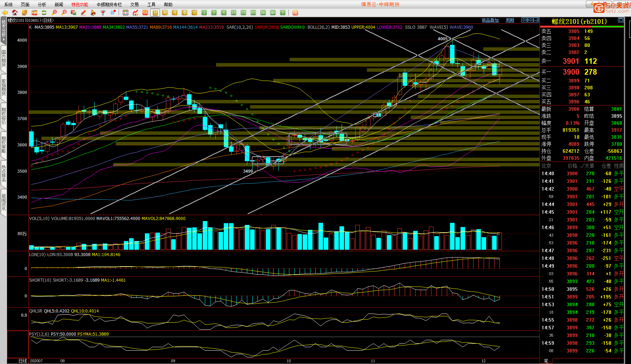Click the green Y period icon
The image size is (631, 364).
tap(283, 13)
